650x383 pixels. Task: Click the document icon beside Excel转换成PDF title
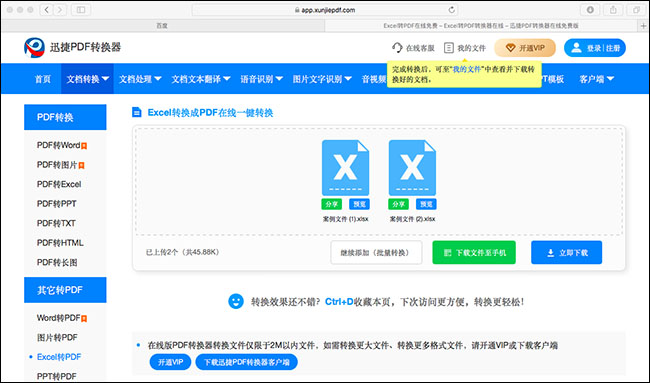[x=136, y=112]
